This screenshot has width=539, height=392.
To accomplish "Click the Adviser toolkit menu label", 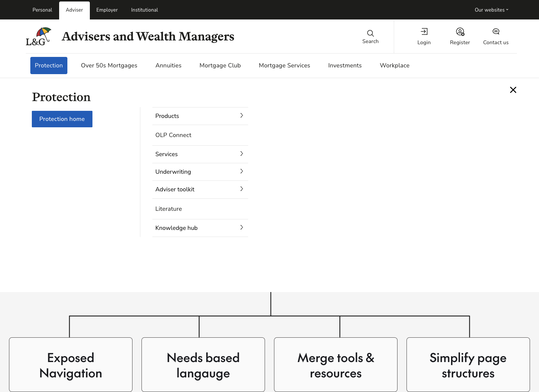I will tap(175, 189).
